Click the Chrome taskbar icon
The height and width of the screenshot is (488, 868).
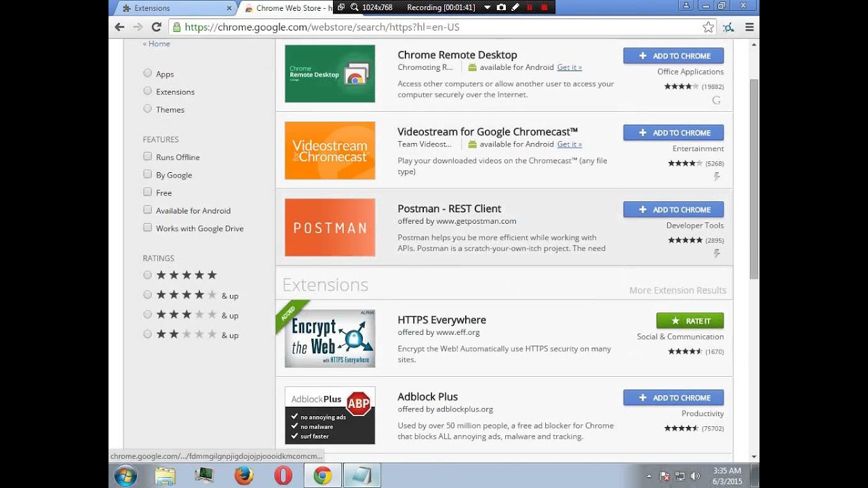click(322, 476)
